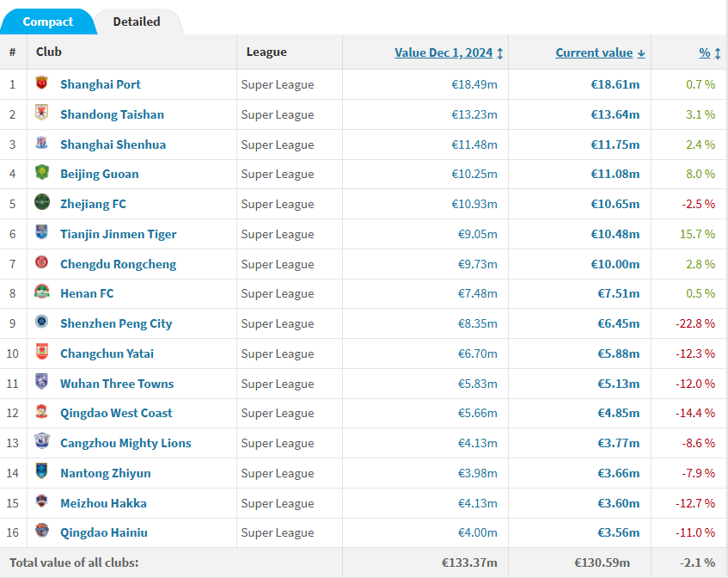Open the Cangzhou Mighty Lions link
728x578 pixels.
125,443
